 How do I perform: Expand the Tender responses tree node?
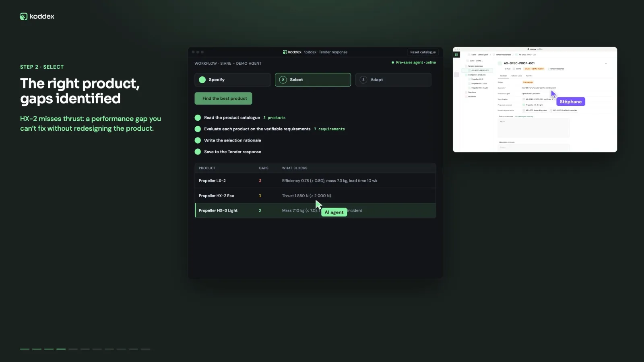(466, 66)
